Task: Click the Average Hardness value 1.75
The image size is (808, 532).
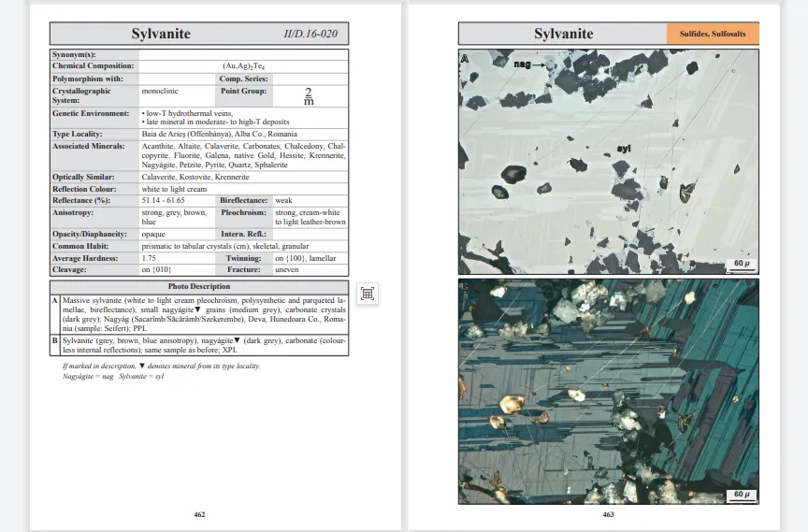Action: (x=149, y=257)
